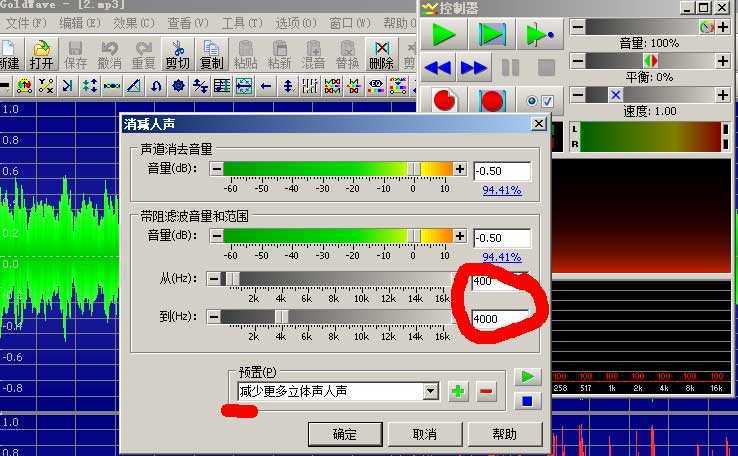Play to end using third play button
738x456 pixels.
coord(540,34)
